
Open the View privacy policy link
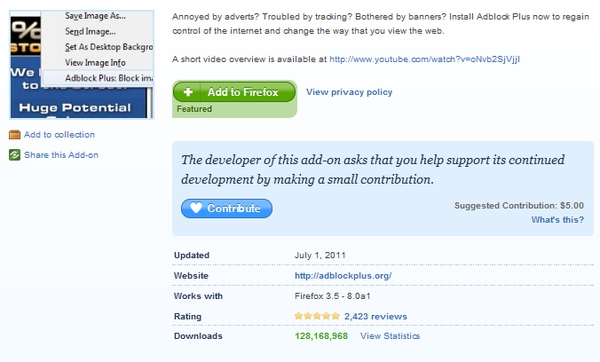[x=349, y=92]
